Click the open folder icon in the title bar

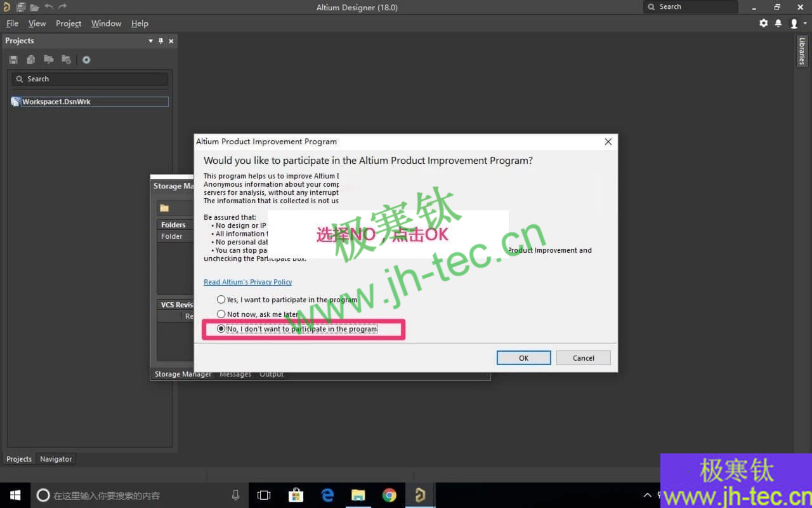34,7
